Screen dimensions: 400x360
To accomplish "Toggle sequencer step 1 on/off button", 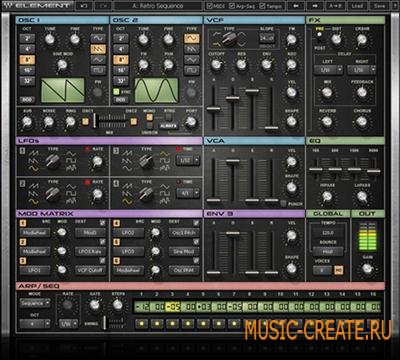I will coord(141,323).
